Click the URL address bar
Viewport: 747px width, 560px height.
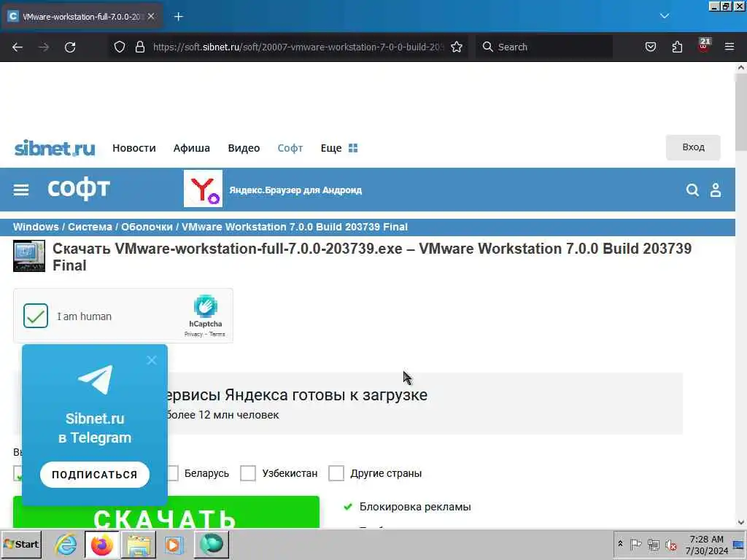point(298,47)
